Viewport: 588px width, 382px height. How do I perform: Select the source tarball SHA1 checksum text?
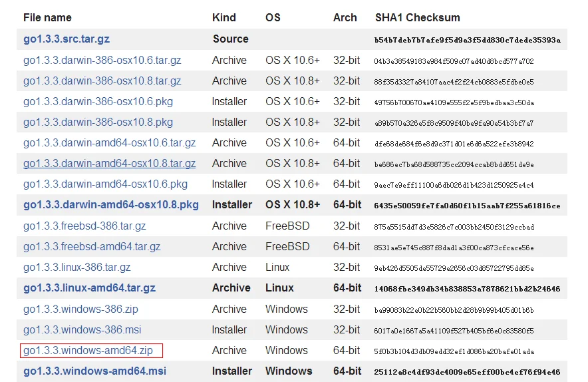click(x=467, y=40)
